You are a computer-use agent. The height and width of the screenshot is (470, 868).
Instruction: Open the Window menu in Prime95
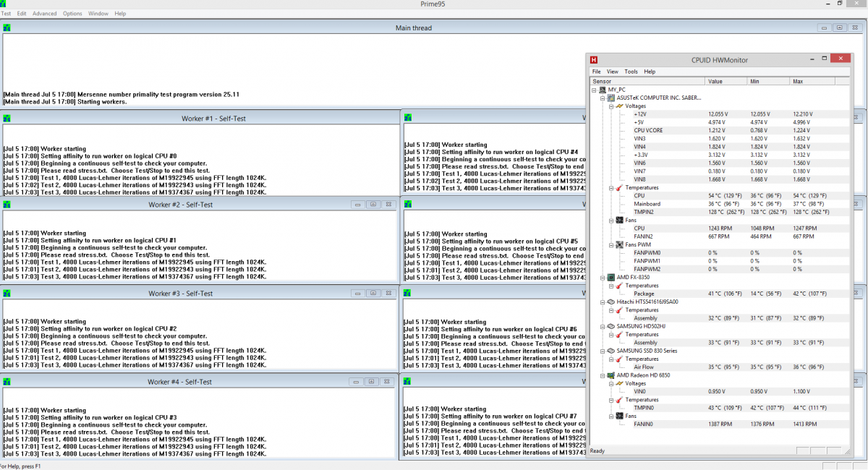[x=98, y=14]
